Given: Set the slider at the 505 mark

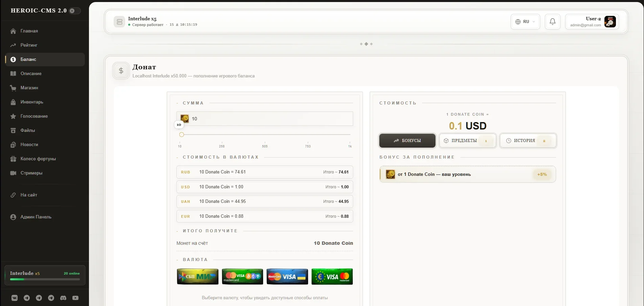Looking at the screenshot, I should pyautogui.click(x=265, y=135).
